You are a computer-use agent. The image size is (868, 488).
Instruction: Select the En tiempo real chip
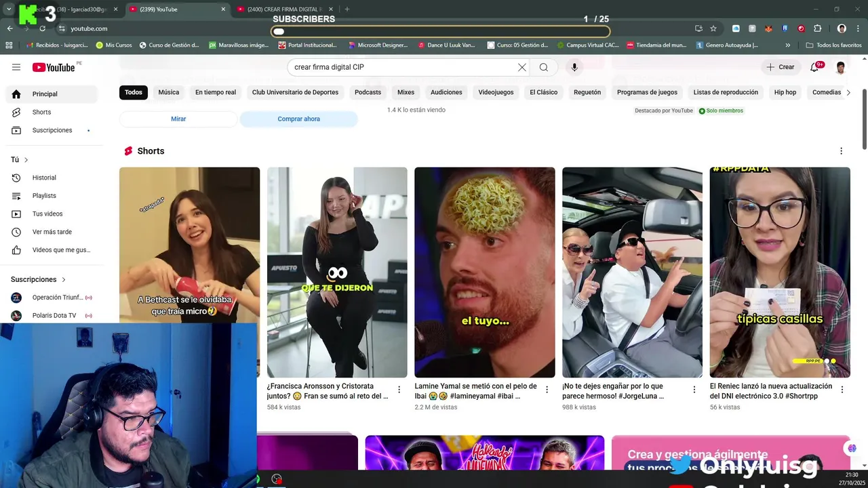coord(216,92)
